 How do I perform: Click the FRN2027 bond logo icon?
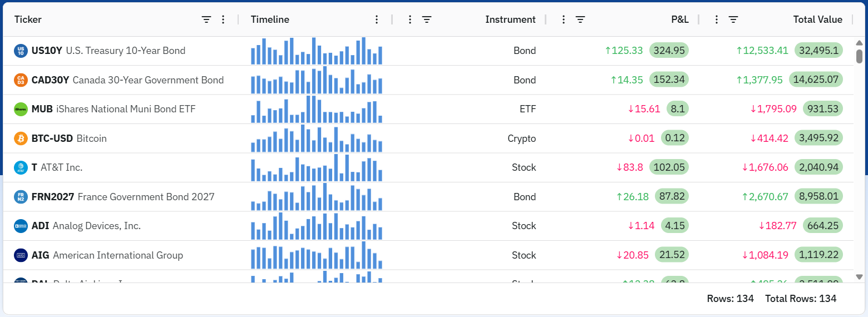coord(21,197)
